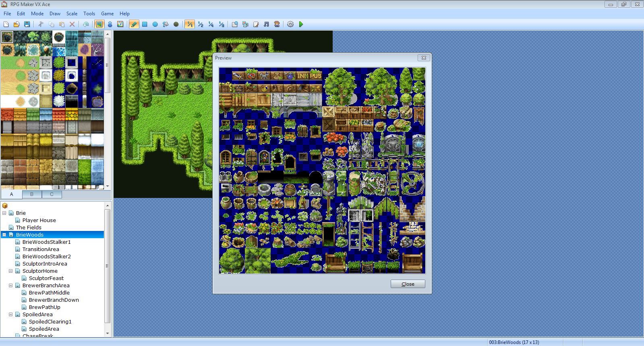This screenshot has width=644, height=346.
Task: Open the Game menu
Action: tap(107, 13)
